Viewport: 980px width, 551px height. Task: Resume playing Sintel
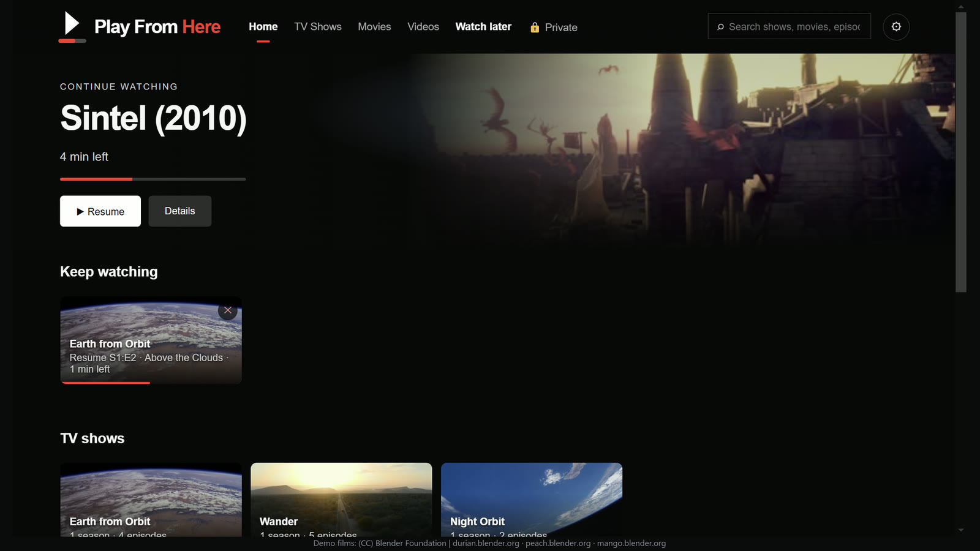[100, 211]
